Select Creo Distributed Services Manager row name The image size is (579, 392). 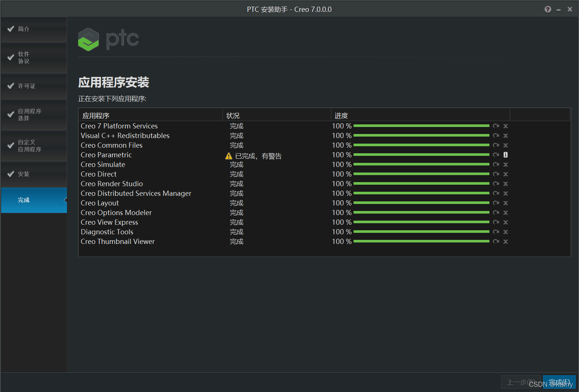point(136,194)
